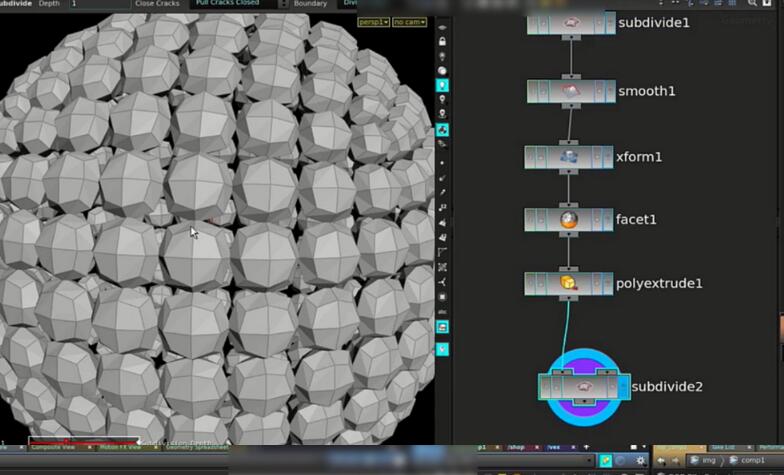Click the round blue icon beside the gear
This screenshot has height=475, width=784.
click(620, 460)
